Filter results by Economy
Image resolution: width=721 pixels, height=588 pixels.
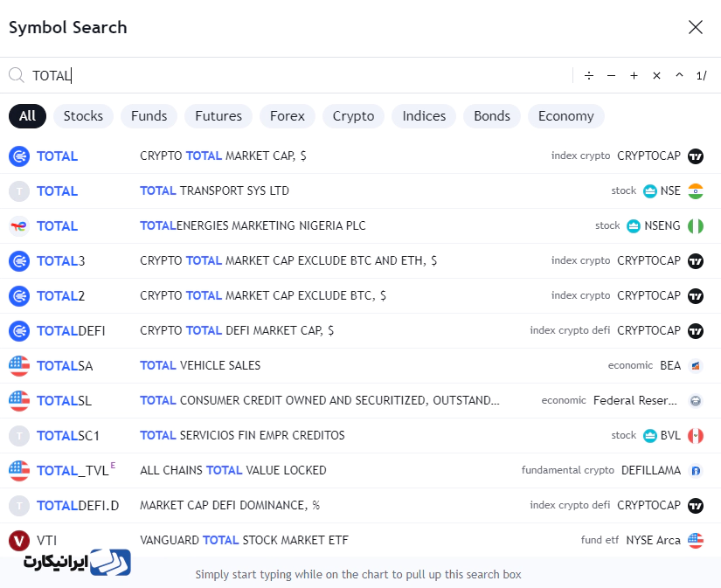566,116
